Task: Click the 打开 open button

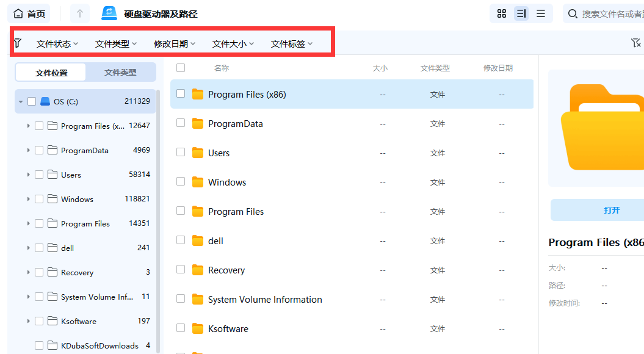Action: [612, 209]
